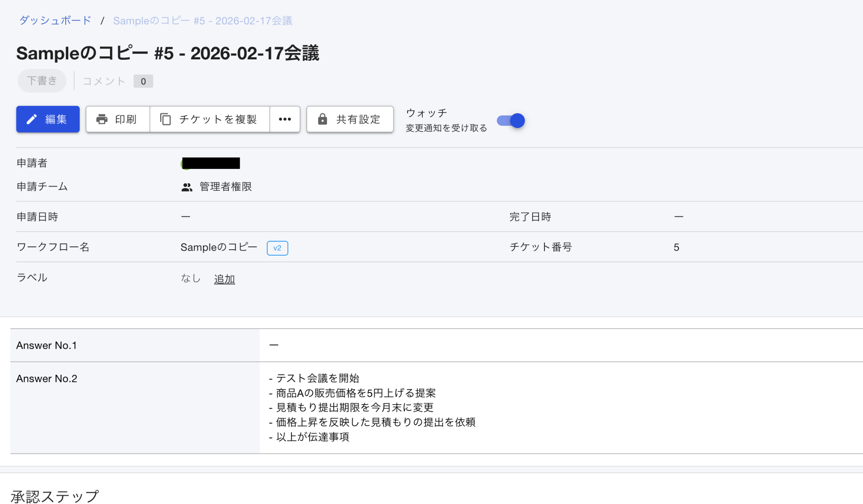The image size is (863, 504).
Task: Click チケットを複製 button label
Action: pos(218,120)
